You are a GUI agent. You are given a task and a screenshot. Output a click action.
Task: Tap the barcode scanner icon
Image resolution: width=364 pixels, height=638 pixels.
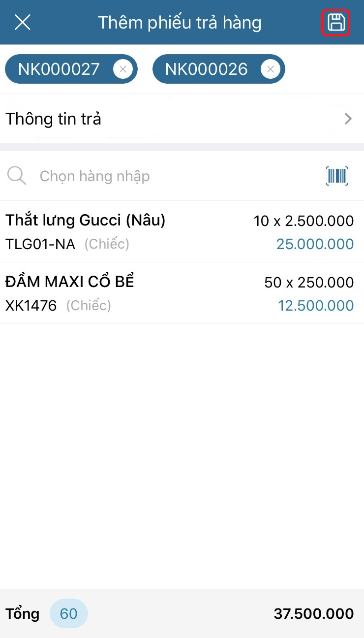point(337,176)
